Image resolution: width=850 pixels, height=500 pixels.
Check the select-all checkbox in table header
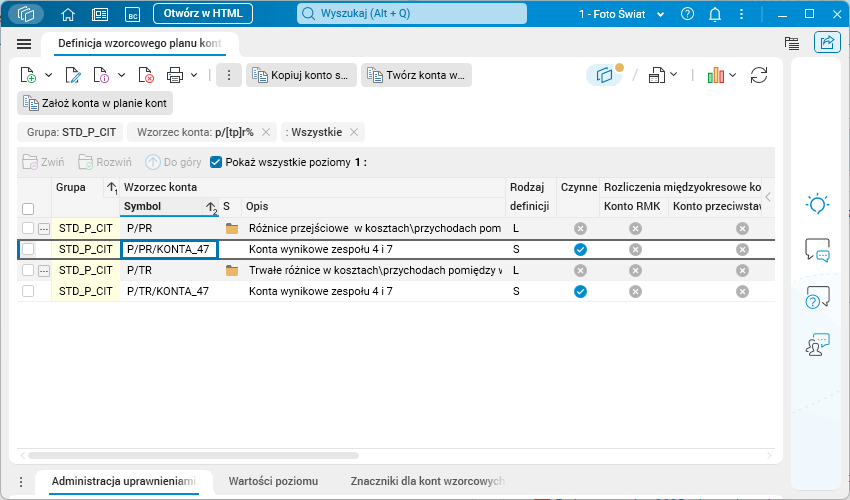(x=28, y=208)
